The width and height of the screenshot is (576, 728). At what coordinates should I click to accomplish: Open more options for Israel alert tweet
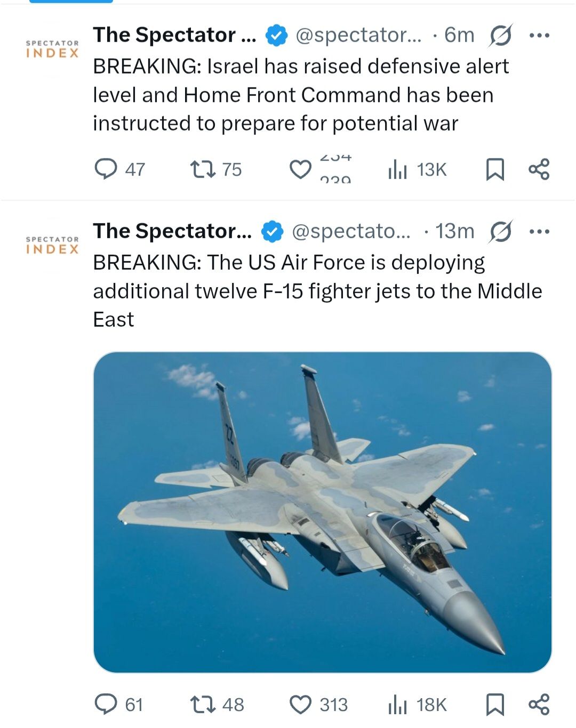(x=539, y=36)
